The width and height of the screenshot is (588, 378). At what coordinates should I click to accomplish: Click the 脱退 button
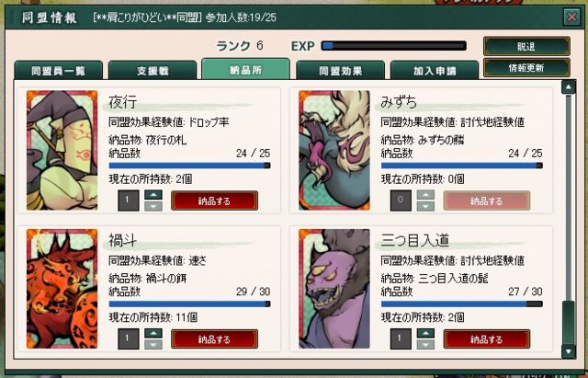coord(526,47)
